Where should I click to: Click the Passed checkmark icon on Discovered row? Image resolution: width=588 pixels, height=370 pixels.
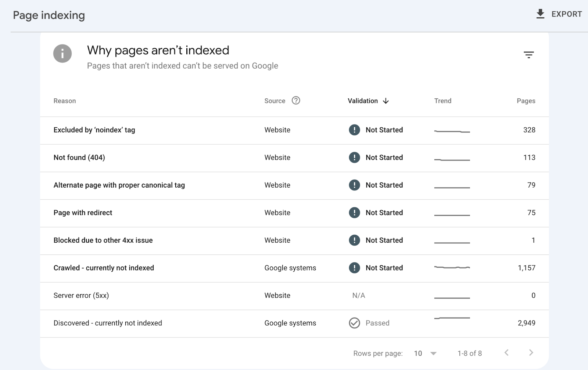pos(354,323)
